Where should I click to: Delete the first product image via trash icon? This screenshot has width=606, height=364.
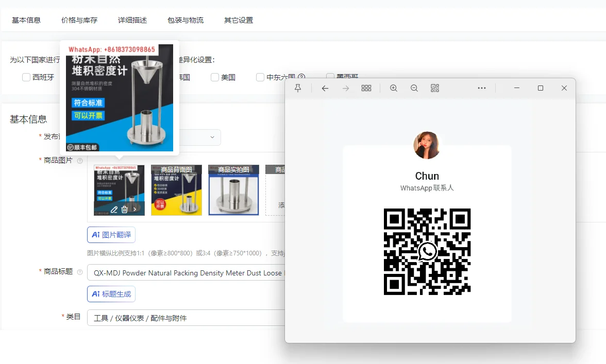(124, 210)
